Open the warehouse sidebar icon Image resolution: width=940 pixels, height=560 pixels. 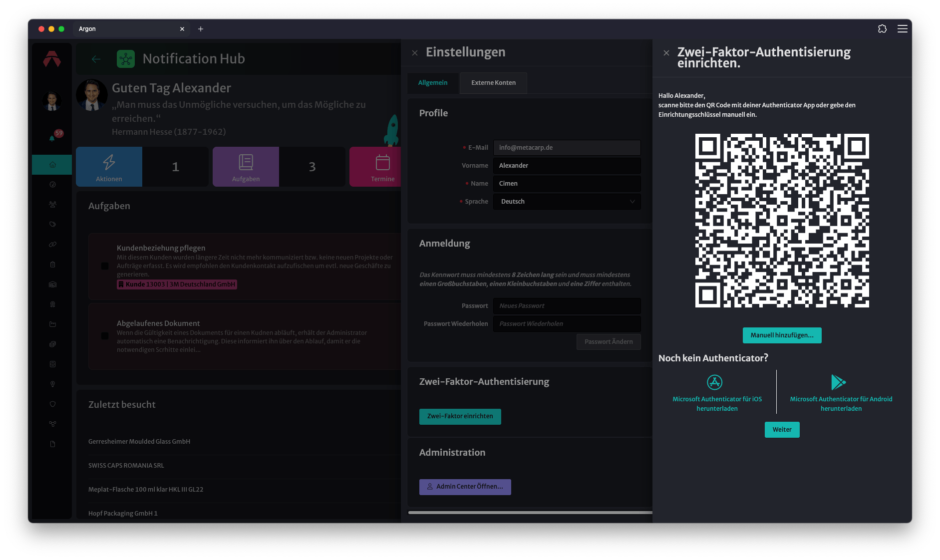point(52,284)
